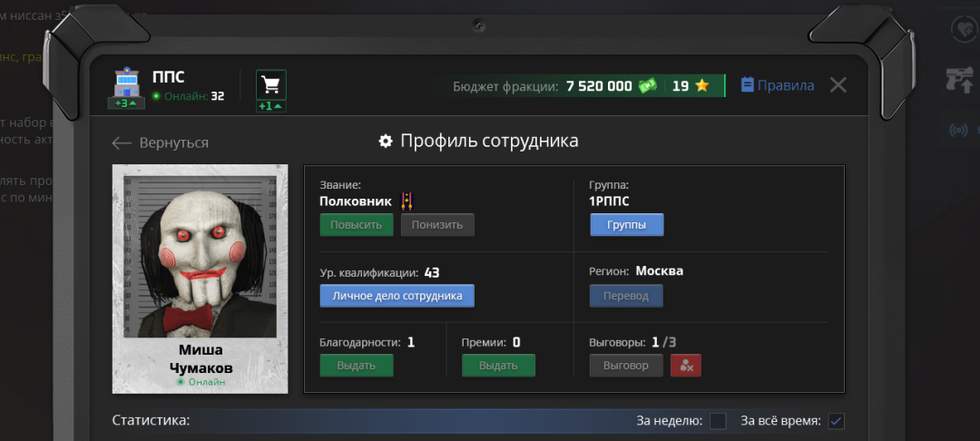Image resolution: width=980 pixels, height=441 pixels.
Task: Click the Статистика section header
Action: (151, 420)
